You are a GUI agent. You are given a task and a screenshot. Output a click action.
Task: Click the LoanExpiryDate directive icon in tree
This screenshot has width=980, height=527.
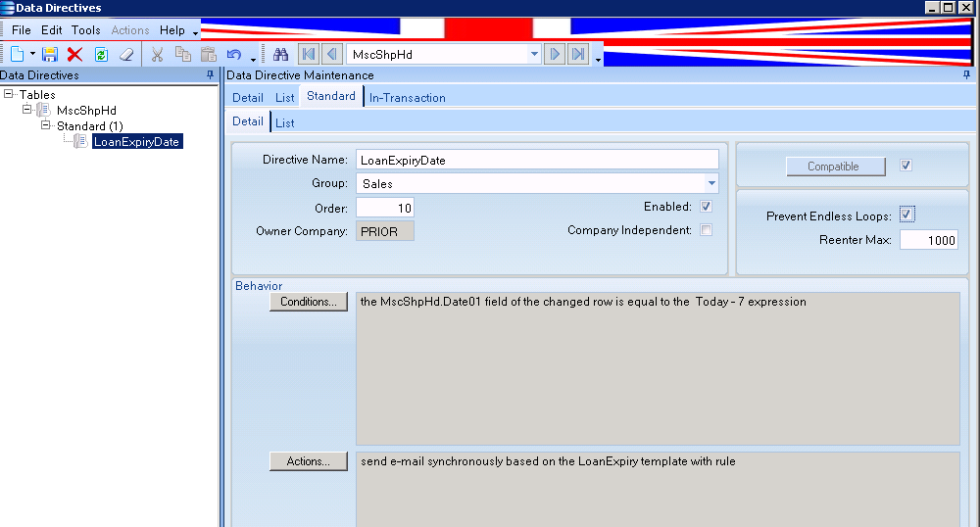(80, 141)
